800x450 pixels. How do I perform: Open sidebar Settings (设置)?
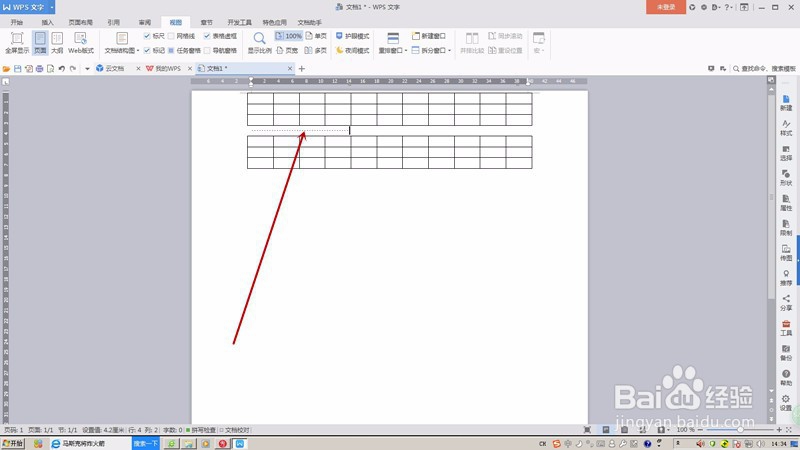click(786, 403)
